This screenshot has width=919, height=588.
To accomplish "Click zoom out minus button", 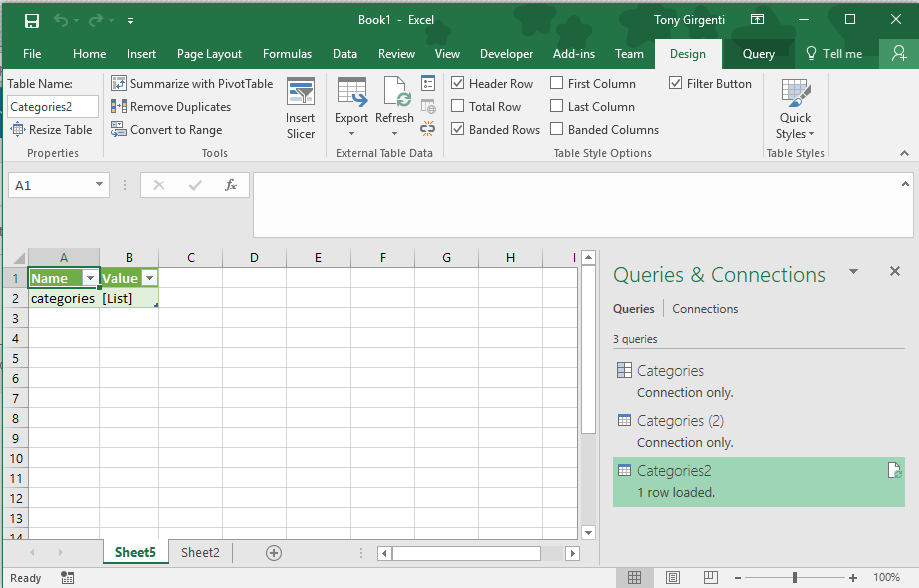I will 738,578.
